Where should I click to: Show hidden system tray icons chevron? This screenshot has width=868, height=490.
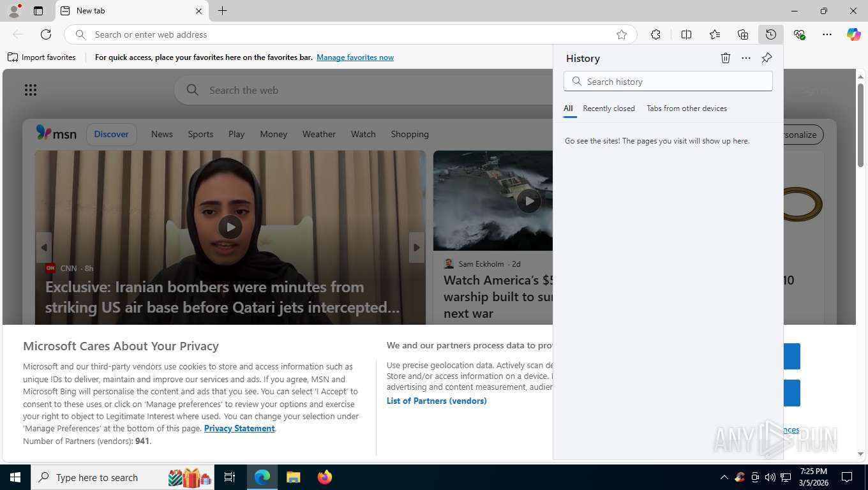click(x=724, y=477)
